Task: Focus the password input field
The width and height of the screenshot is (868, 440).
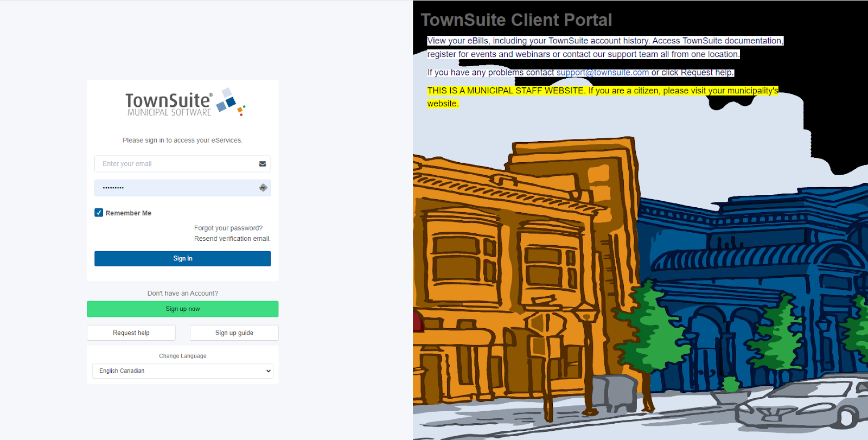Action: [183, 188]
